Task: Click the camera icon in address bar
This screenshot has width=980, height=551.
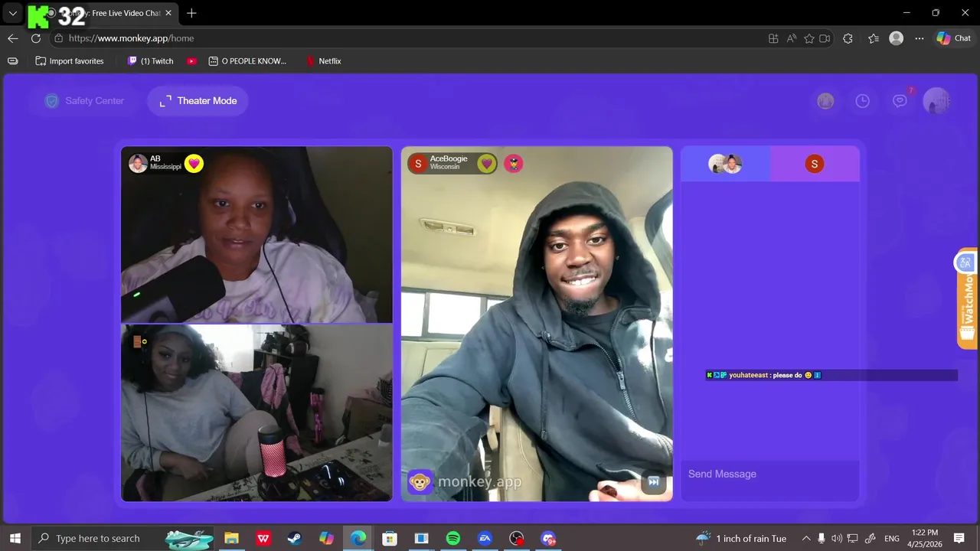Action: (825, 38)
